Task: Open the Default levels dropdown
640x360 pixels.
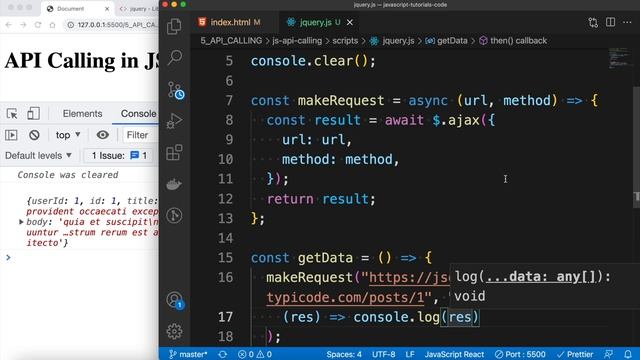Action: pyautogui.click(x=38, y=156)
